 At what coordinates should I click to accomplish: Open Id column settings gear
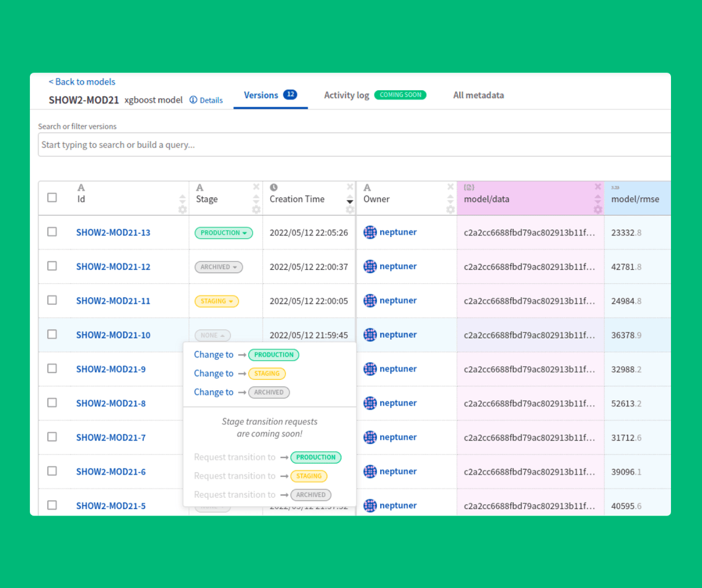tap(183, 209)
